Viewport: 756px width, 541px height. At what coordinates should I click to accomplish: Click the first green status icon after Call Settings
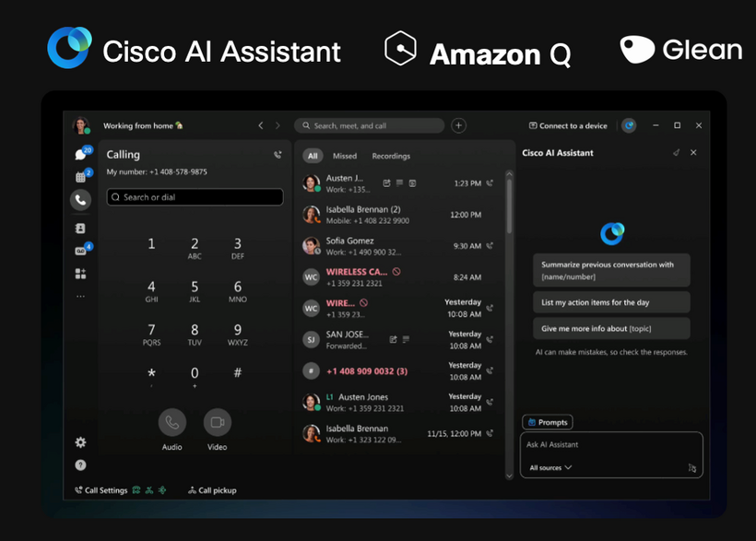pyautogui.click(x=136, y=490)
